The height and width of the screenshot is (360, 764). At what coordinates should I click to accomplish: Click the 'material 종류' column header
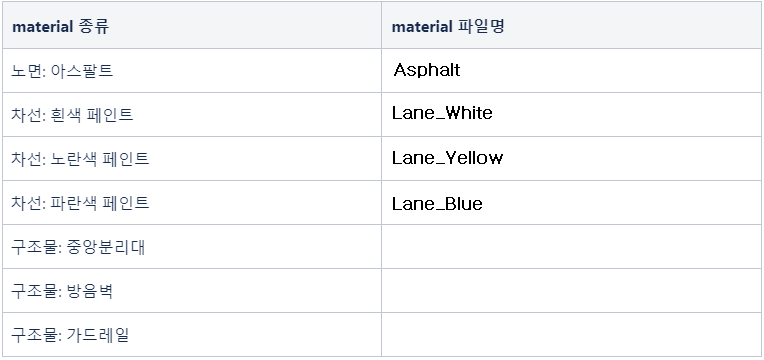pyautogui.click(x=192, y=25)
